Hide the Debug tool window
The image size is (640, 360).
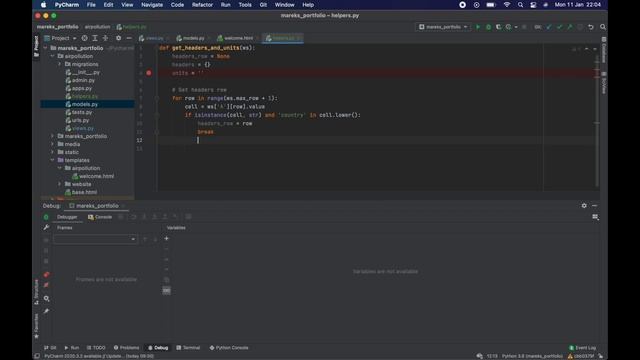pos(595,206)
